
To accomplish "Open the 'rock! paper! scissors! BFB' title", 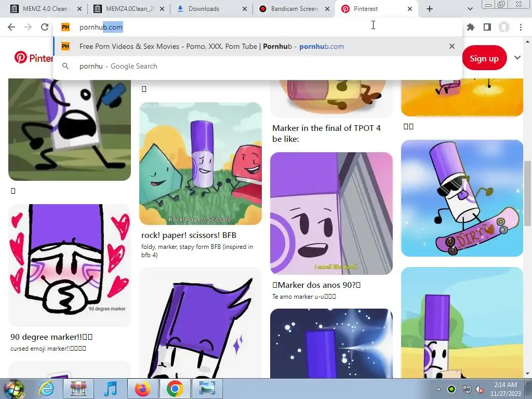I will pyautogui.click(x=189, y=235).
